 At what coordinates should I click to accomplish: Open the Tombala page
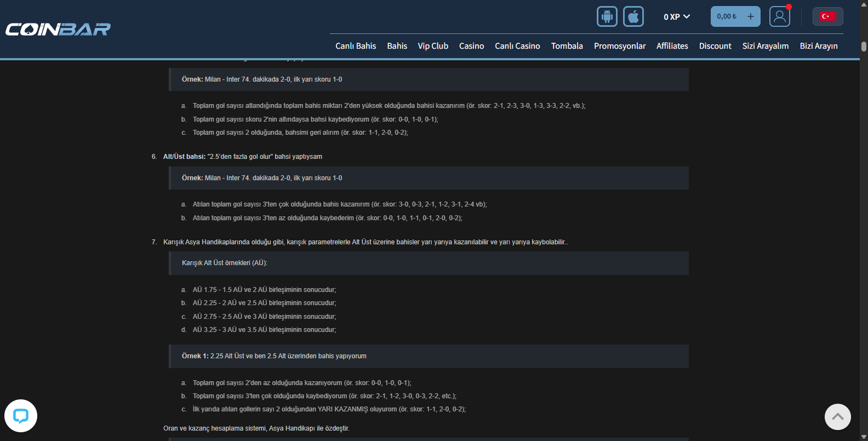coord(567,46)
